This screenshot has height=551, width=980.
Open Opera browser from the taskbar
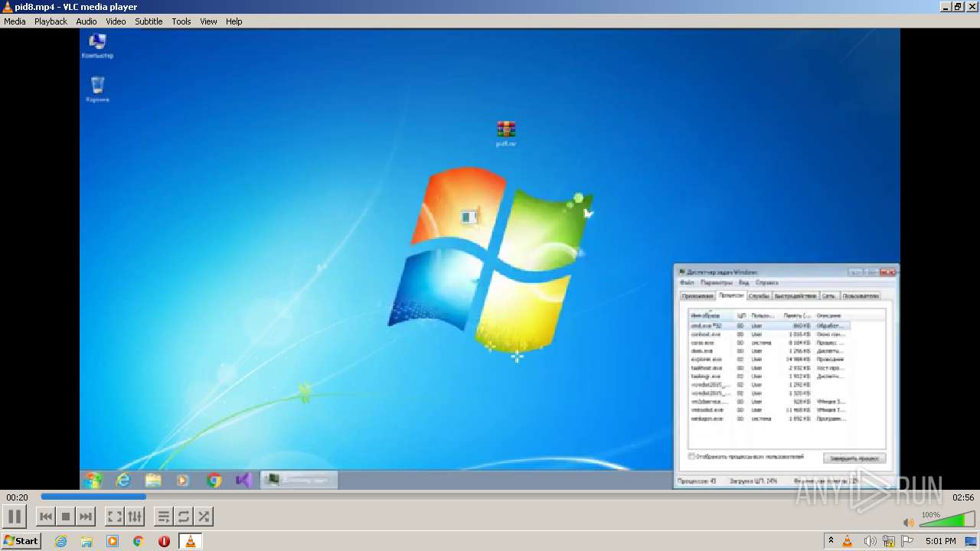[x=164, y=541]
